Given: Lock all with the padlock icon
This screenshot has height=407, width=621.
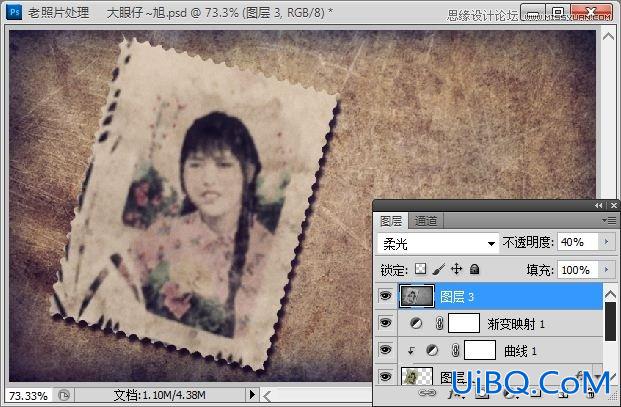Looking at the screenshot, I should click(474, 270).
